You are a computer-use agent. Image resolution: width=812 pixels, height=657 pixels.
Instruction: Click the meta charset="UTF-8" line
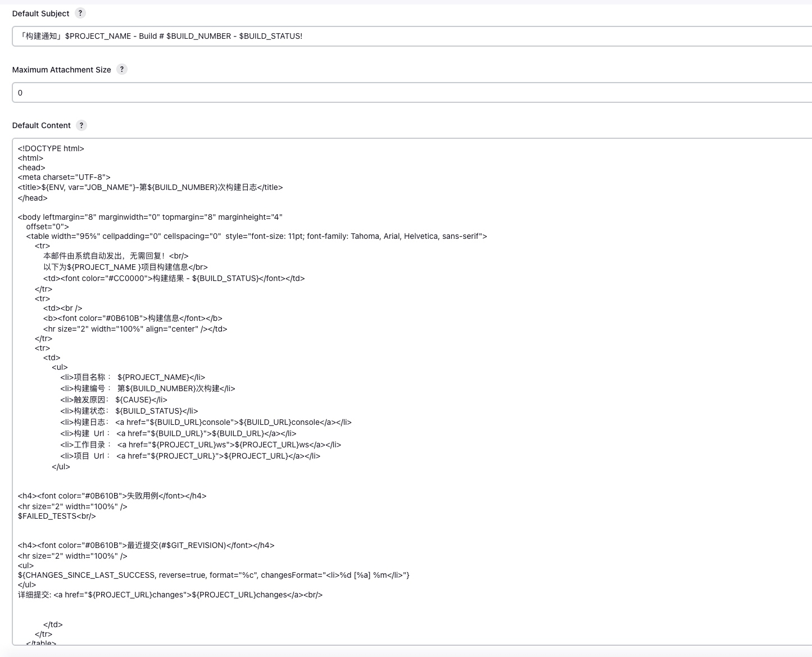[x=64, y=177]
